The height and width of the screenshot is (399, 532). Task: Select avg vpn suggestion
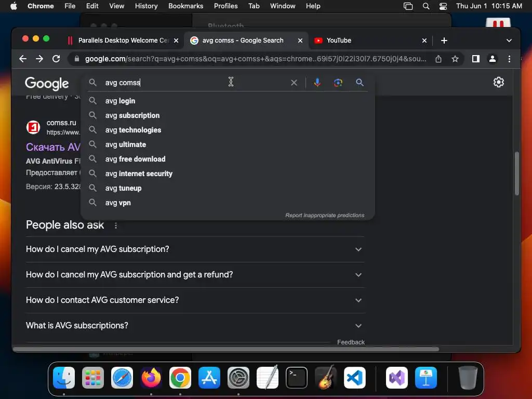228,203
